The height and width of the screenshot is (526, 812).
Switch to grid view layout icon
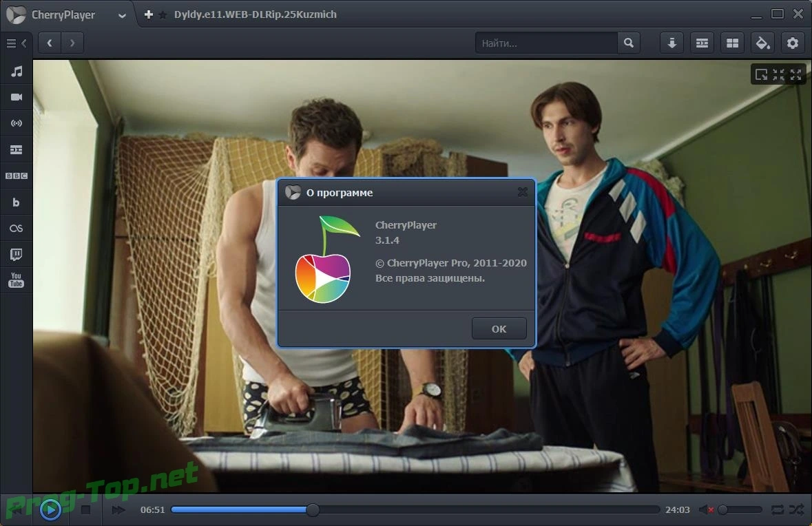point(732,43)
